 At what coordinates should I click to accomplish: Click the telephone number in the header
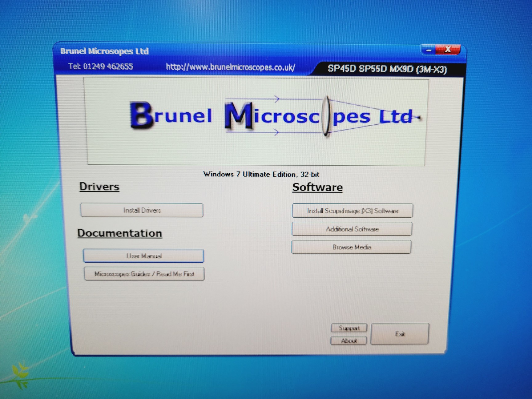coord(101,66)
